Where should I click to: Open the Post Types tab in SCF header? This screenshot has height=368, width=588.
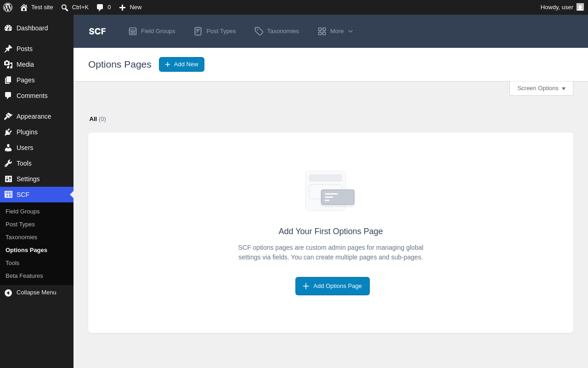(x=215, y=31)
